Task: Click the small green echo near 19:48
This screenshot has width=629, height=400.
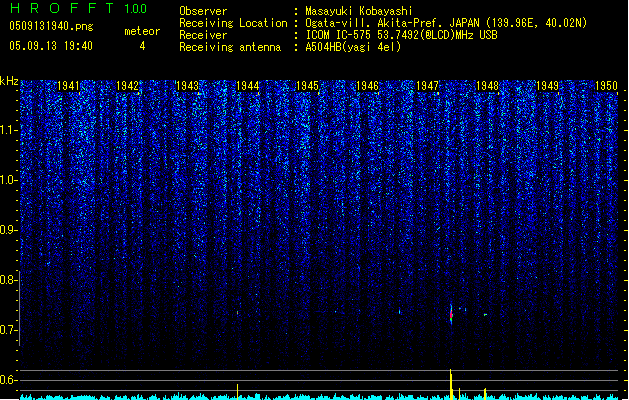Action: pos(485,315)
